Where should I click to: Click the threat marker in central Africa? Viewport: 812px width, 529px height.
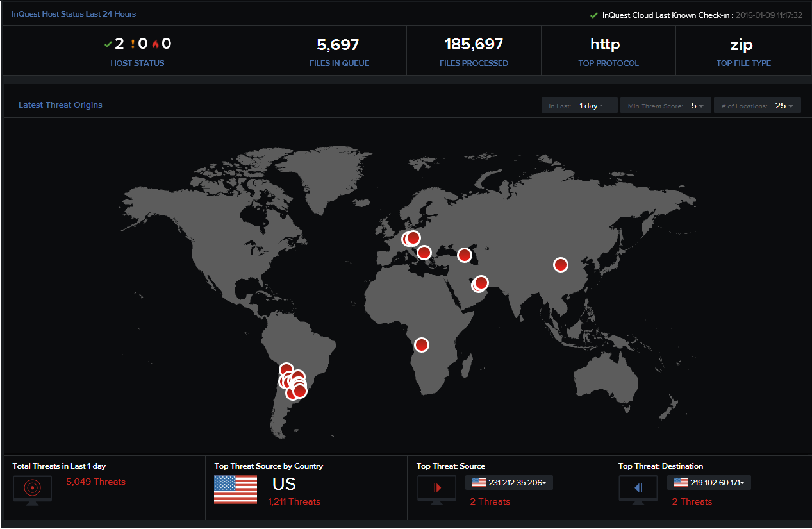421,345
